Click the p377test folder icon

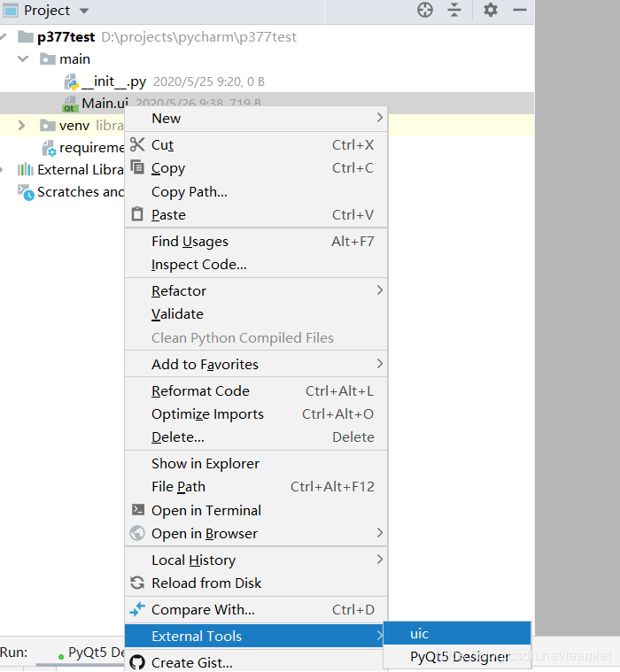pos(26,37)
